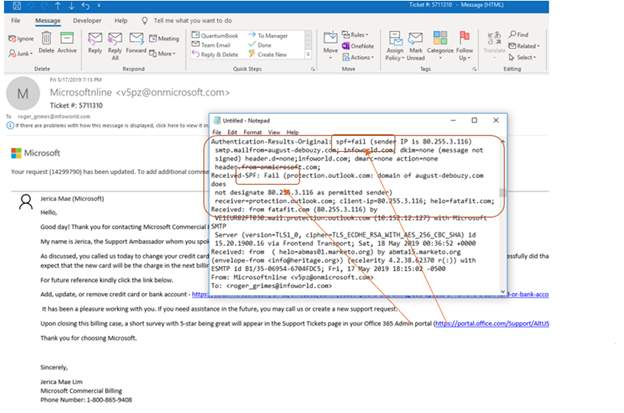Click the Tell me what you want to do box
This screenshot has height=413, width=624.
(187, 20)
